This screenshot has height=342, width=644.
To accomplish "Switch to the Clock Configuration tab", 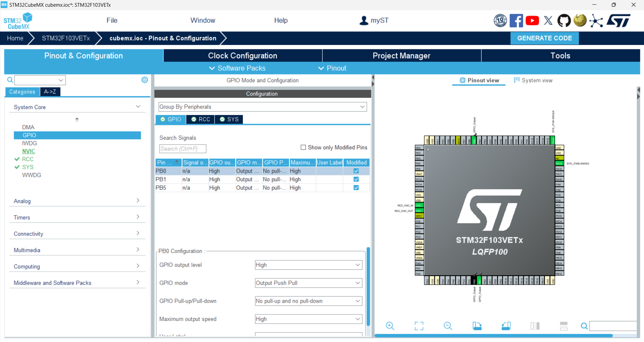I will pos(243,56).
